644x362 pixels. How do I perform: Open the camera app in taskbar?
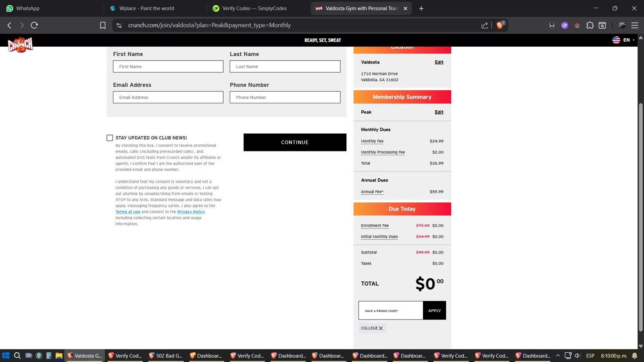pyautogui.click(x=29, y=356)
